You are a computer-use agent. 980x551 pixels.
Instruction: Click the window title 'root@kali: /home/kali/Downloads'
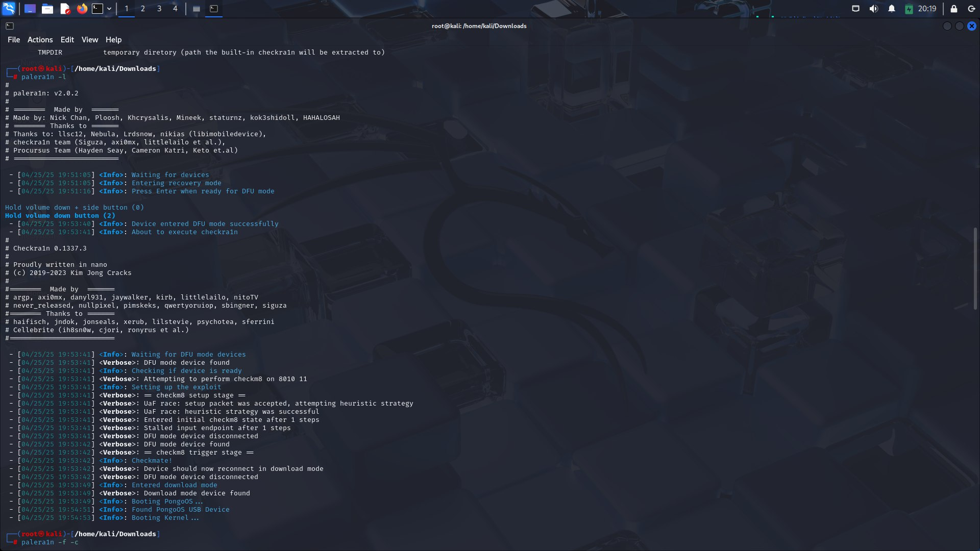[x=479, y=26]
